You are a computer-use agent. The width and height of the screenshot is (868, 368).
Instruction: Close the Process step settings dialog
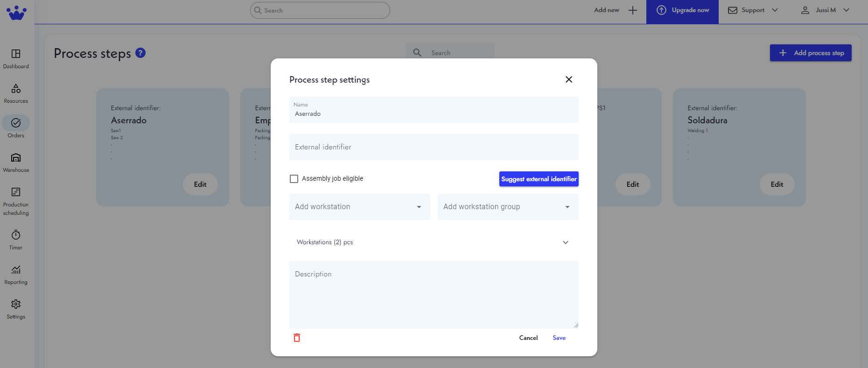(568, 79)
